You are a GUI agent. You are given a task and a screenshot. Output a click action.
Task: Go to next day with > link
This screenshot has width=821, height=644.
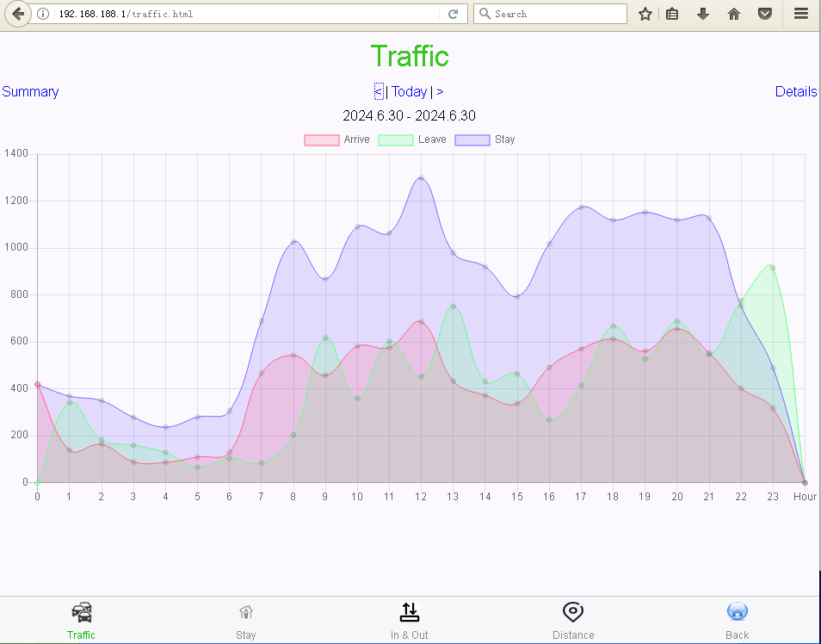tap(440, 92)
